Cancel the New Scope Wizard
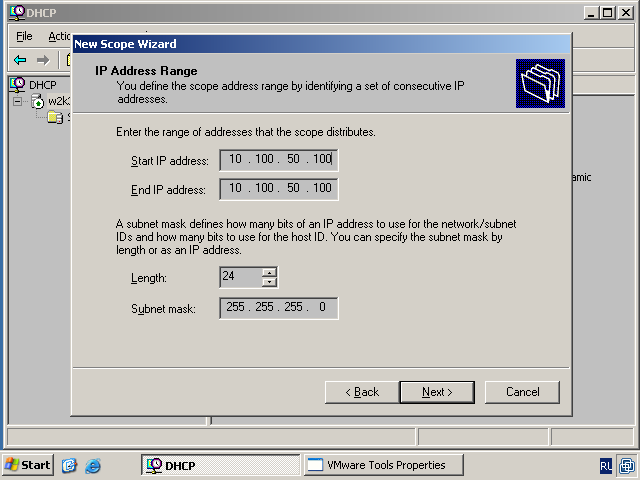Viewport: 640px width, 480px height. click(x=522, y=392)
